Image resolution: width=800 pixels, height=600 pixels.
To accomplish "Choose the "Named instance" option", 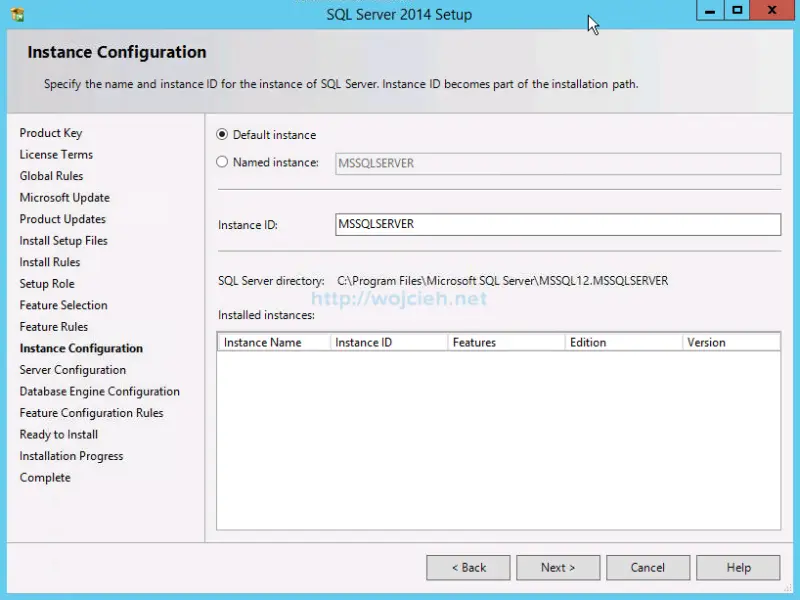I will (x=222, y=162).
